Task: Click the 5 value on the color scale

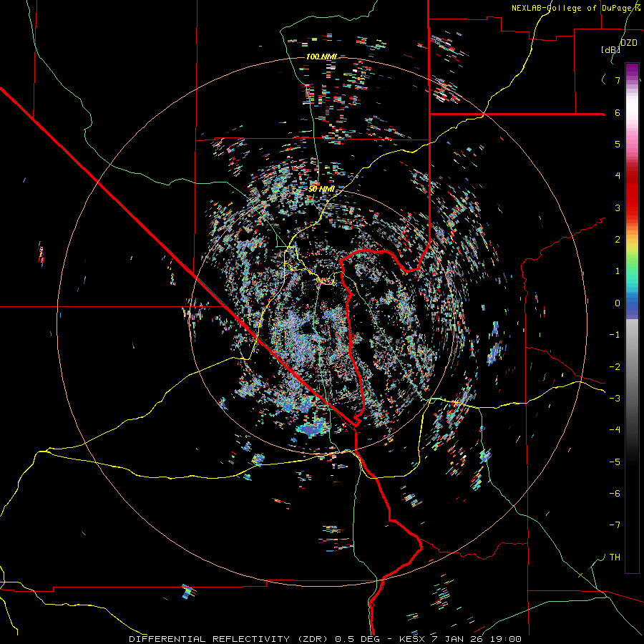Action: click(618, 144)
